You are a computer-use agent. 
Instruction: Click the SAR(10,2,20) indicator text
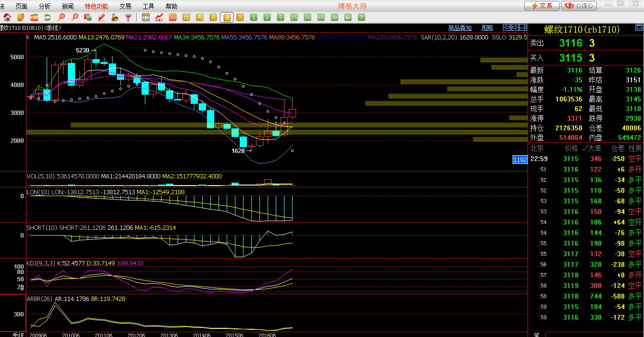(x=438, y=37)
